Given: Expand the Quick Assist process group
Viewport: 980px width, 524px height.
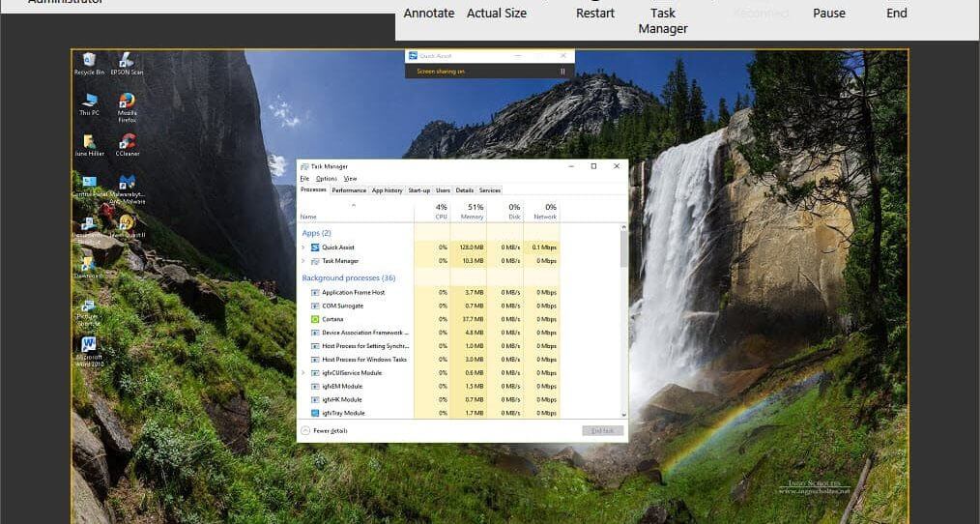Looking at the screenshot, I should [303, 247].
